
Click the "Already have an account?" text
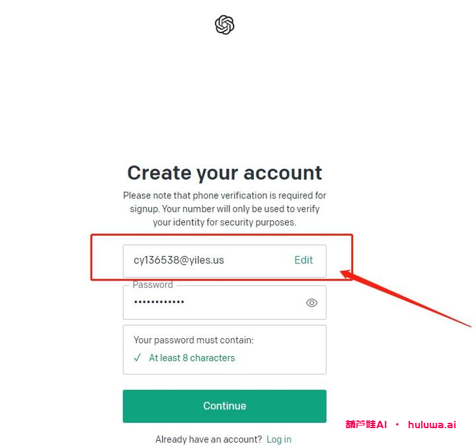pyautogui.click(x=208, y=439)
